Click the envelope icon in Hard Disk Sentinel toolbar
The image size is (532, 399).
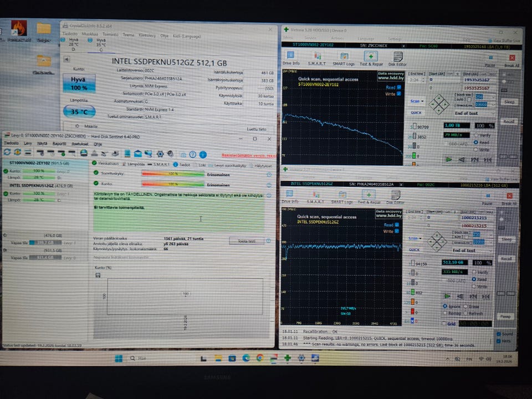138,154
